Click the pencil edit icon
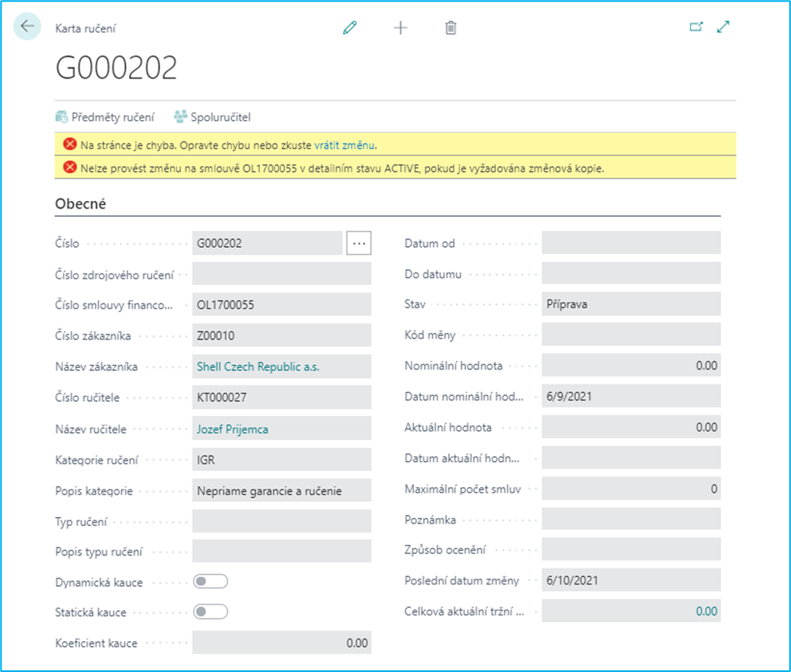Viewport: 791px width, 672px height. (x=349, y=28)
